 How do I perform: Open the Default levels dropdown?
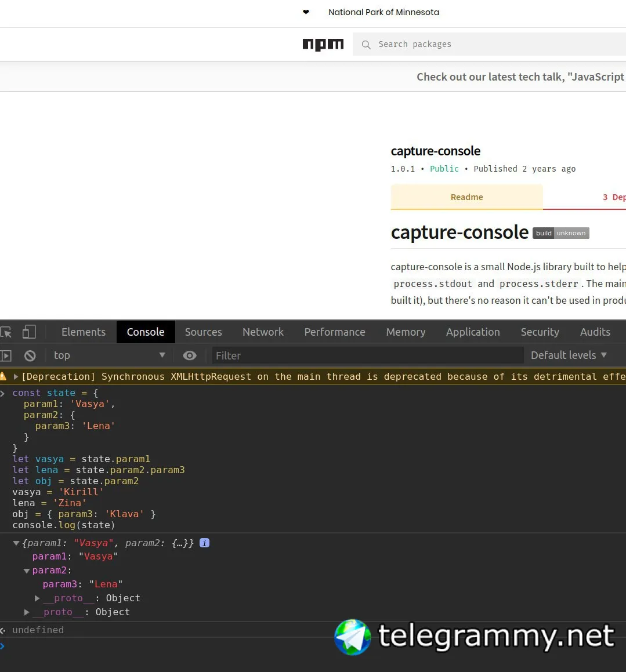coord(569,355)
